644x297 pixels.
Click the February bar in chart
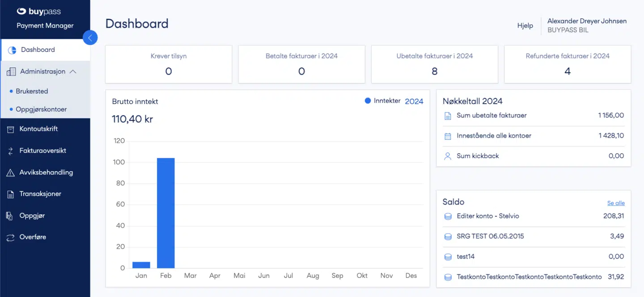coord(165,213)
